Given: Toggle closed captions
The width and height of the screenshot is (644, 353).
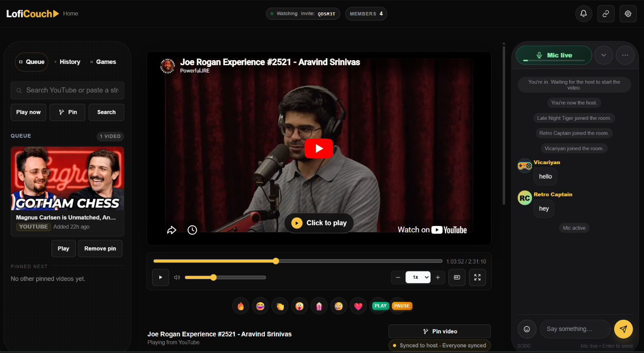Looking at the screenshot, I should coord(457,277).
